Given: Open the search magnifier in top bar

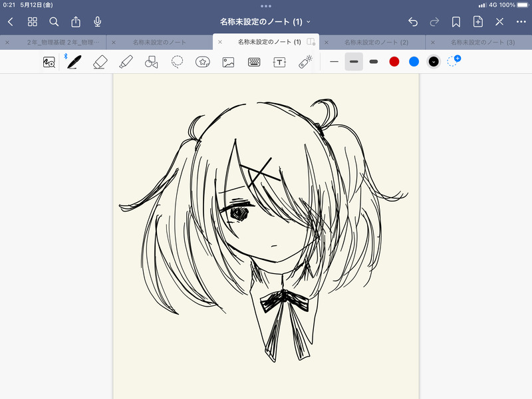Looking at the screenshot, I should [x=54, y=22].
